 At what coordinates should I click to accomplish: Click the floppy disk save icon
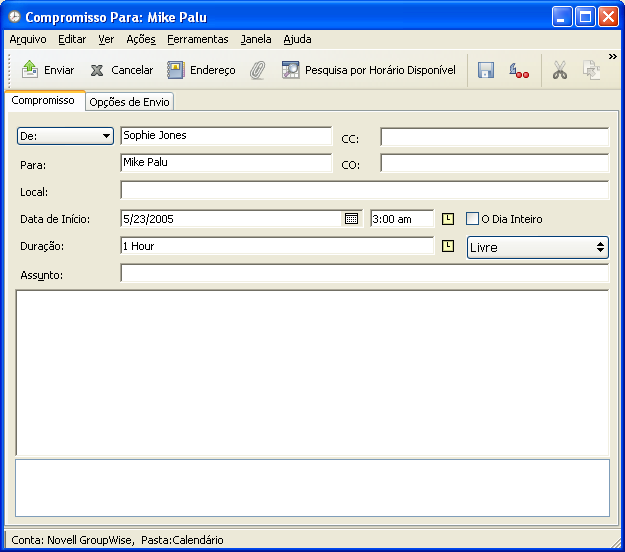pos(486,71)
